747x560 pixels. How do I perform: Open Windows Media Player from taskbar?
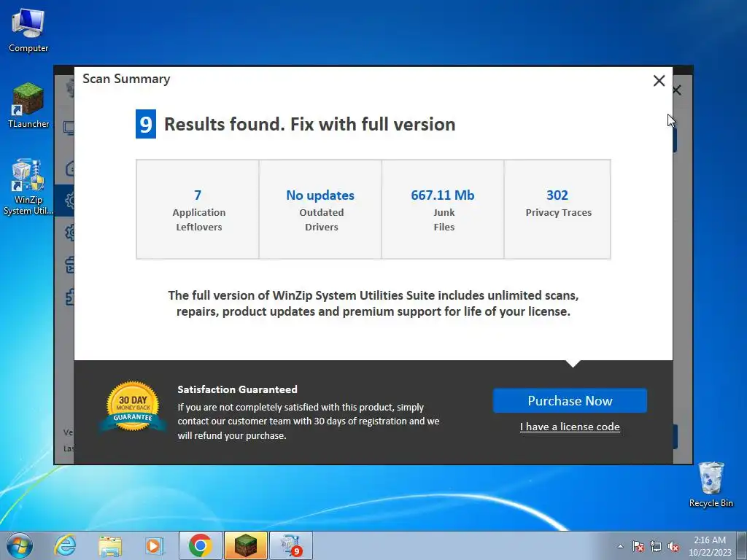[154, 545]
